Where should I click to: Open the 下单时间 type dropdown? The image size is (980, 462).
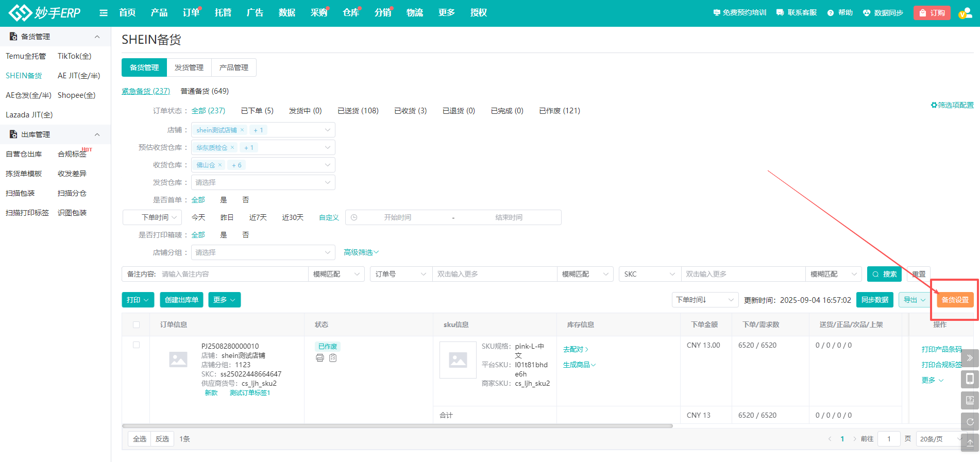pyautogui.click(x=152, y=217)
